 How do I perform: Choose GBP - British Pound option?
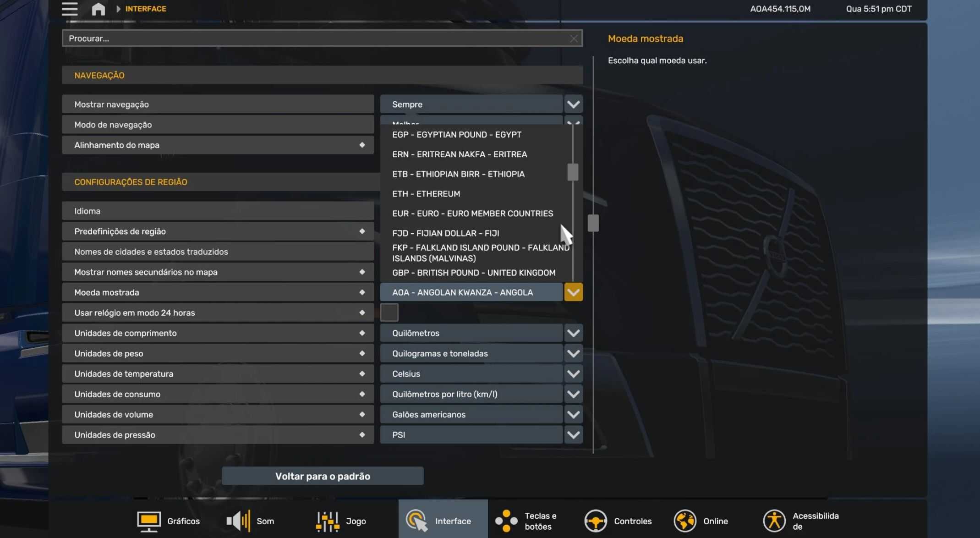coord(473,273)
